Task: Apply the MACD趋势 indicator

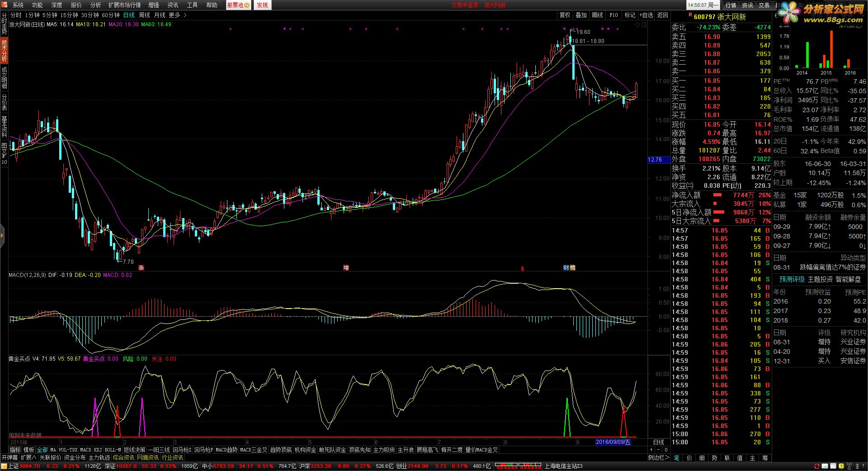Action: 226,450
